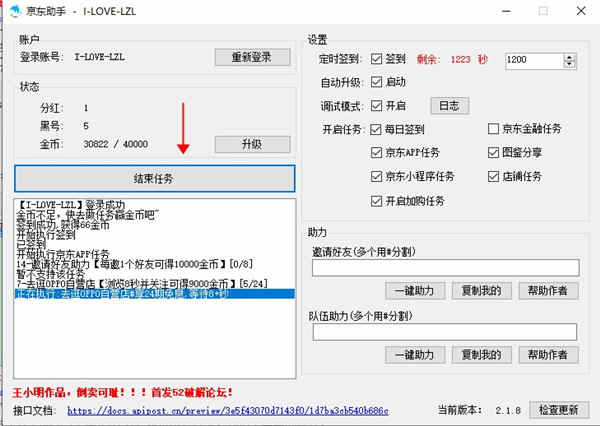Click the 升级 button
600x426 pixels.
click(x=252, y=144)
